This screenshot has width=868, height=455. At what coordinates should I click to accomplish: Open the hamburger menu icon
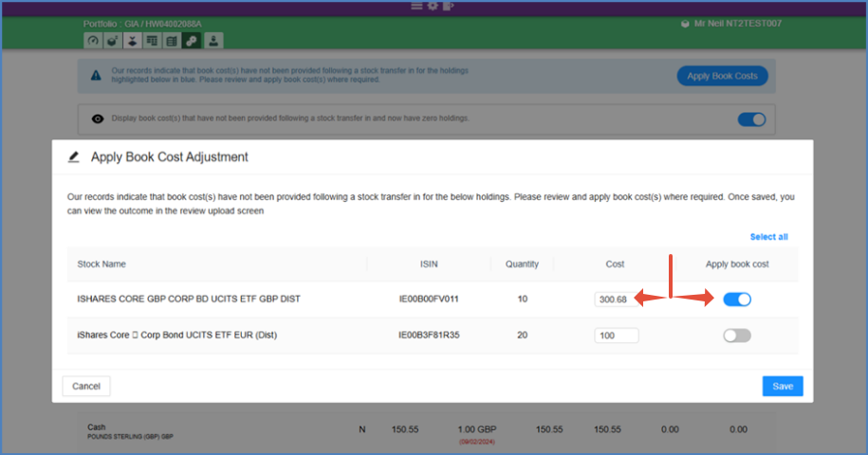[x=416, y=6]
